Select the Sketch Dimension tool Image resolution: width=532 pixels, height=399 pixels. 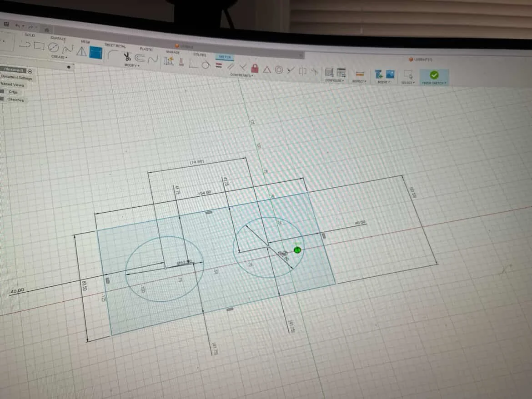[x=169, y=61]
